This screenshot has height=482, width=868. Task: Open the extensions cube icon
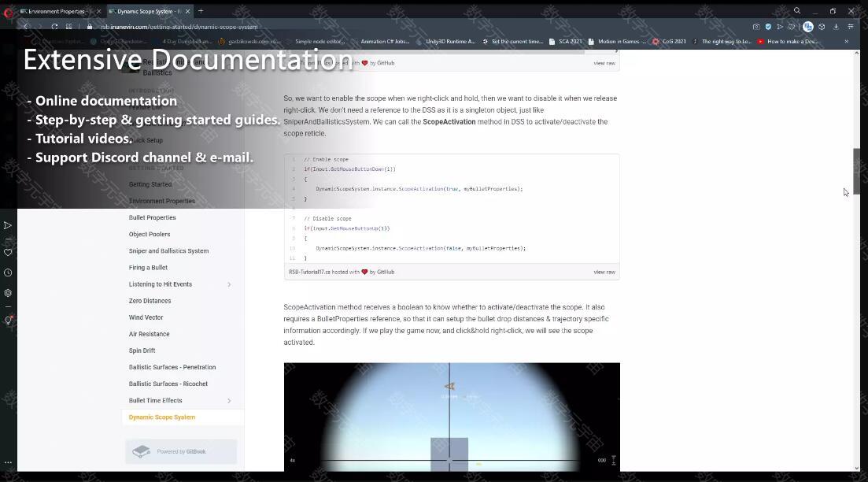click(x=822, y=27)
